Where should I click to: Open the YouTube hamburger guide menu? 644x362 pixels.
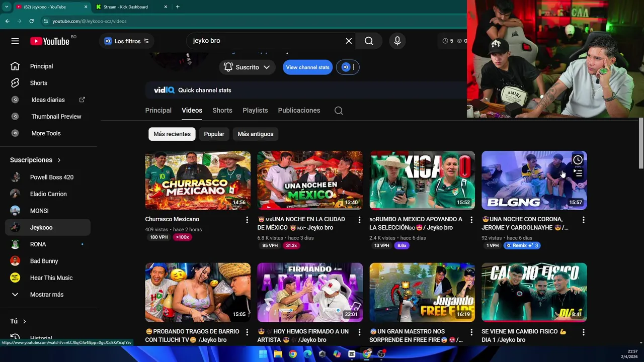pyautogui.click(x=15, y=41)
